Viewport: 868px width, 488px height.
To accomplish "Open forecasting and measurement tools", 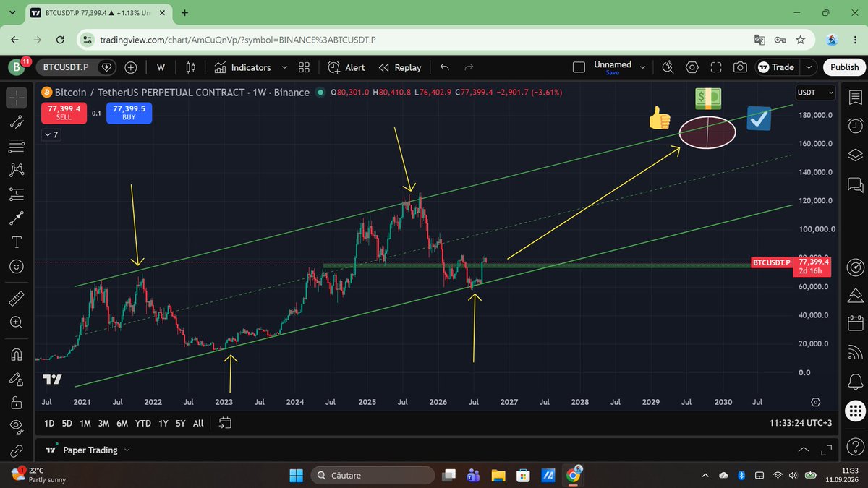I will point(16,194).
